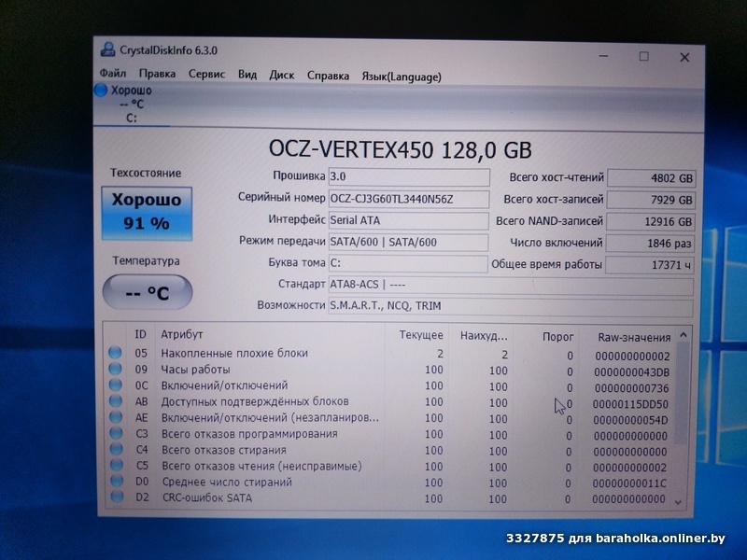Select the Часы работы attribute row
Image resolution: width=747 pixels, height=560 pixels.
390,370
